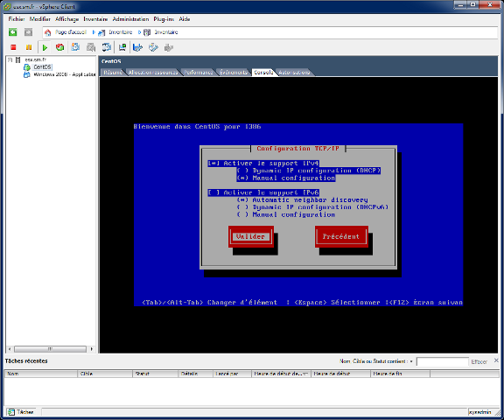Select Dynamic IP configuration (DHCPv6) radio
504x420 pixels.
point(242,207)
